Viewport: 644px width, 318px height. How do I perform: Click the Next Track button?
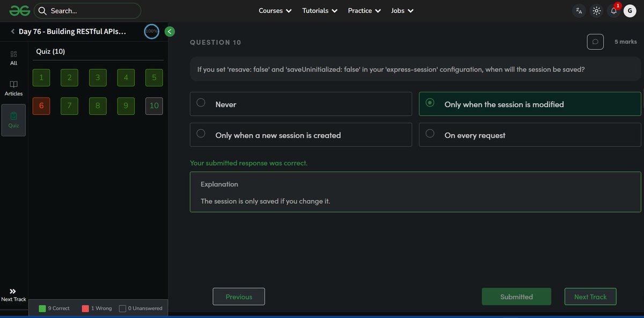pos(590,297)
